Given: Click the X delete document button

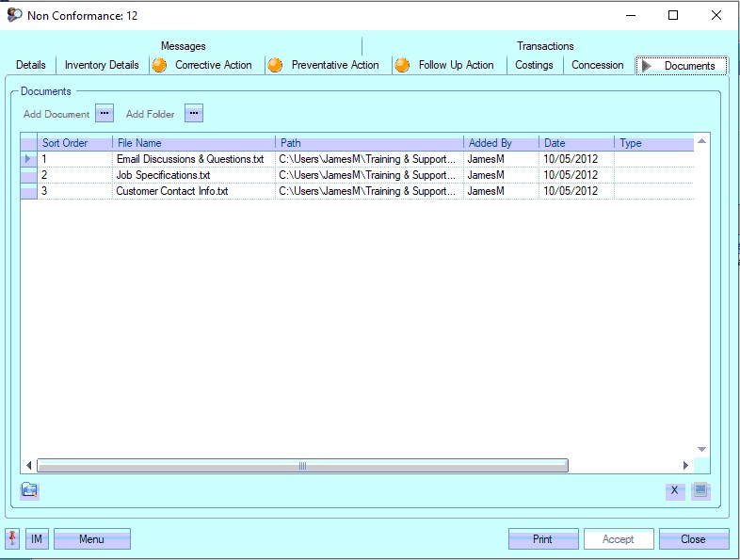Looking at the screenshot, I should click(x=674, y=490).
